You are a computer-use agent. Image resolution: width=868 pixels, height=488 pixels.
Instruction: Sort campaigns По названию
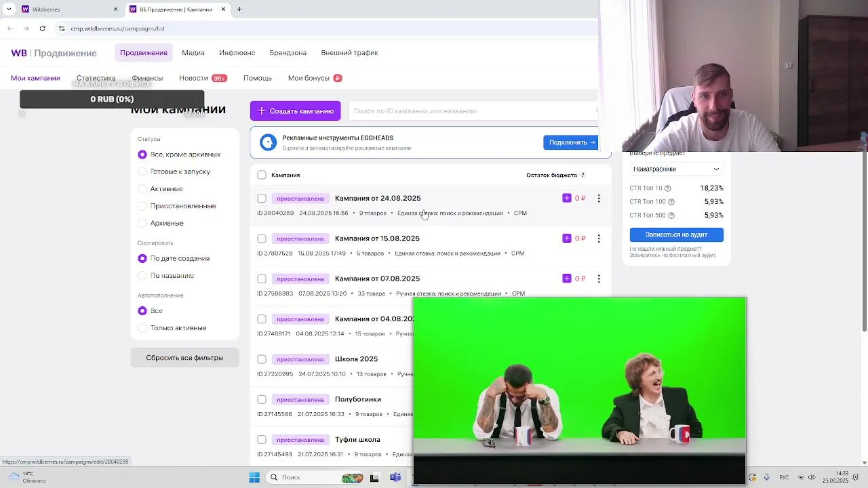click(142, 275)
